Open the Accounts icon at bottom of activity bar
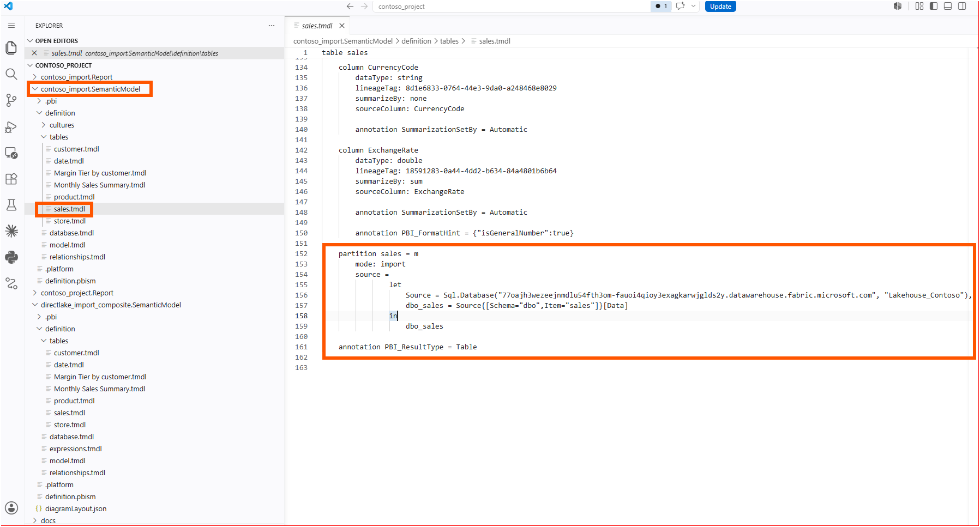980x527 pixels. pyautogui.click(x=11, y=508)
